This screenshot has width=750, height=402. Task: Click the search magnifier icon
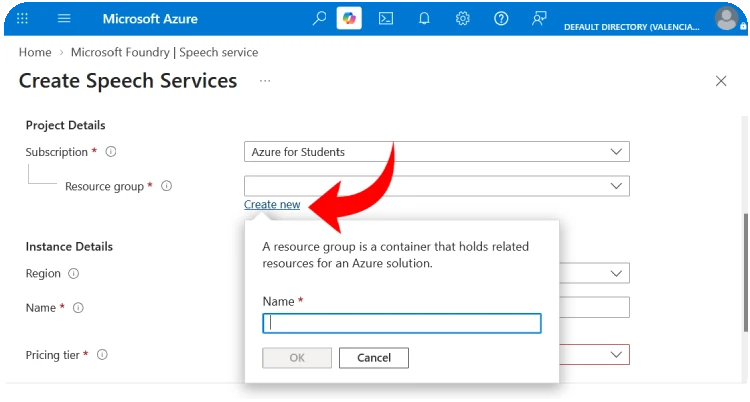[319, 19]
